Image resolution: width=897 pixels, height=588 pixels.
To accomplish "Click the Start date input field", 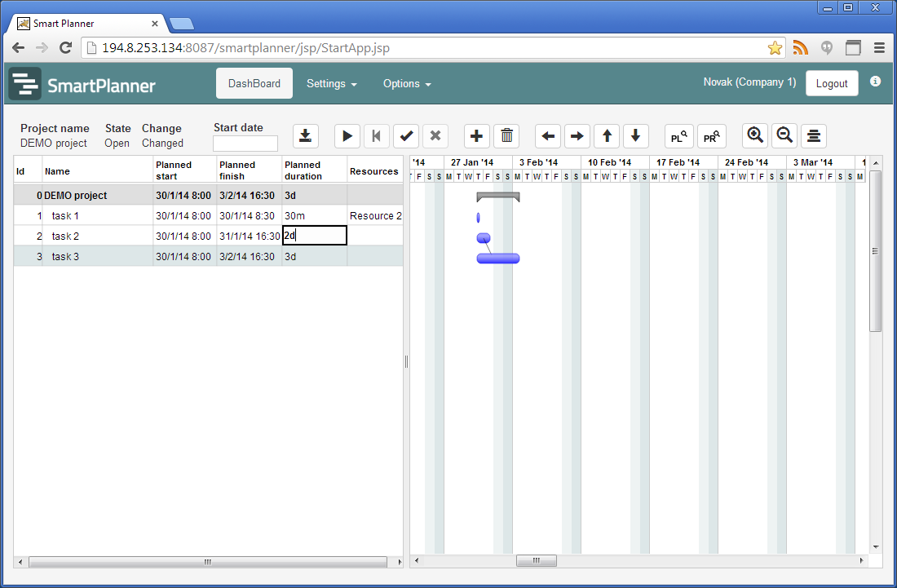I will 245,143.
